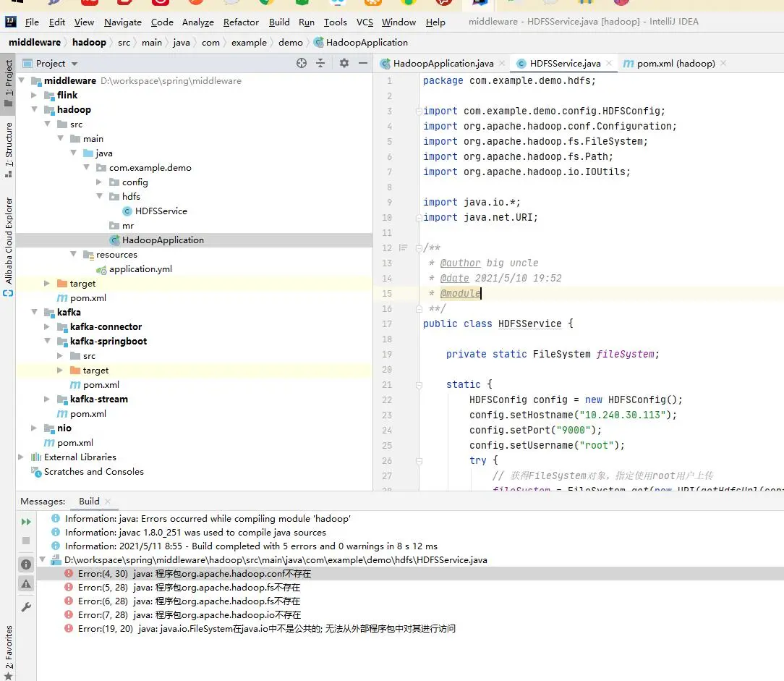Viewport: 784px width, 681px height.
Task: Click the fold marker beside the Javadoc comment
Action: coord(418,248)
